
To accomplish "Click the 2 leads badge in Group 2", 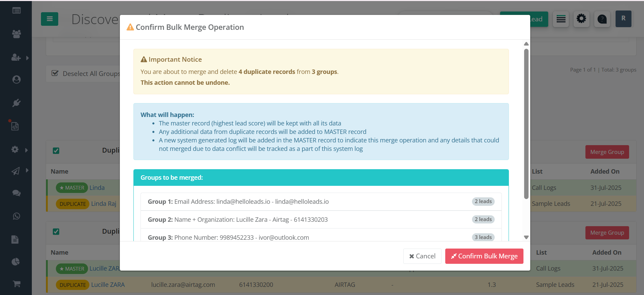I will tap(483, 219).
